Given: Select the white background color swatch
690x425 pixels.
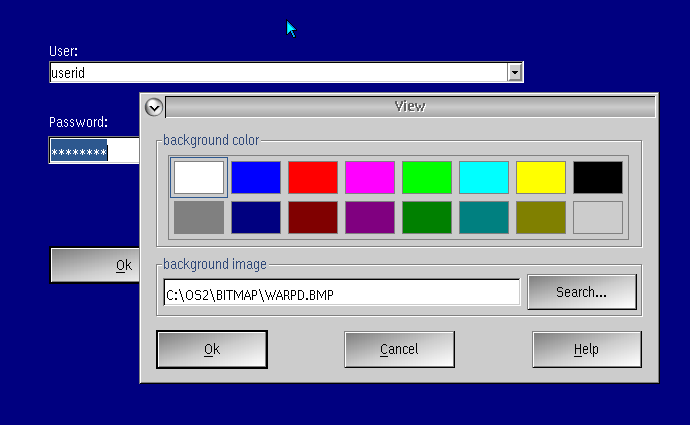Looking at the screenshot, I should click(199, 177).
